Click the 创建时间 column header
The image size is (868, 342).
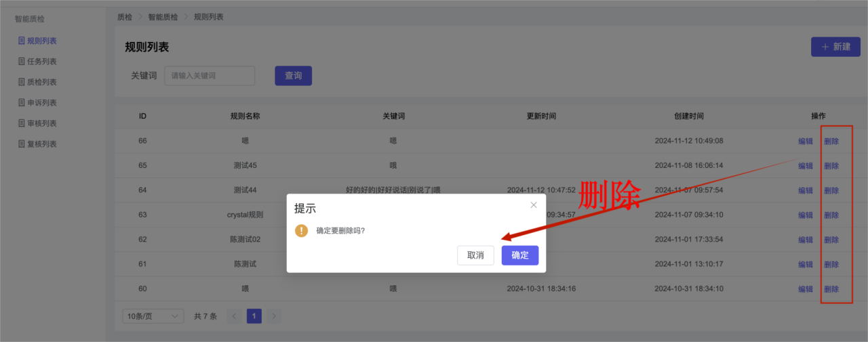688,116
